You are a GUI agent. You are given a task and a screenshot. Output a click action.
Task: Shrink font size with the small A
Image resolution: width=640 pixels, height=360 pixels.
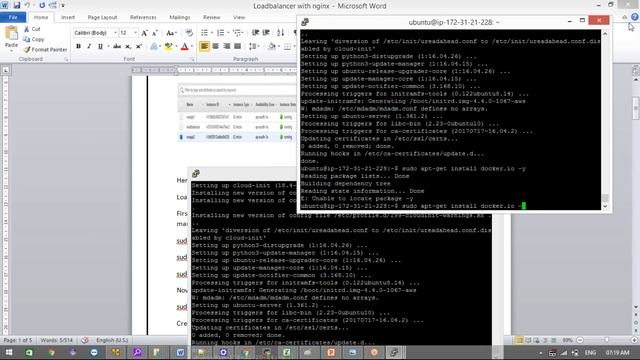(155, 33)
